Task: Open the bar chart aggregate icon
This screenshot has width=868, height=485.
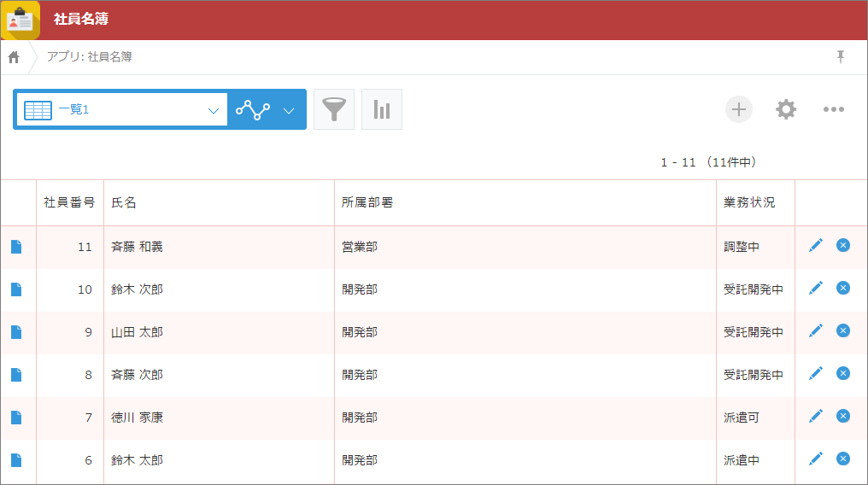Action: point(382,109)
